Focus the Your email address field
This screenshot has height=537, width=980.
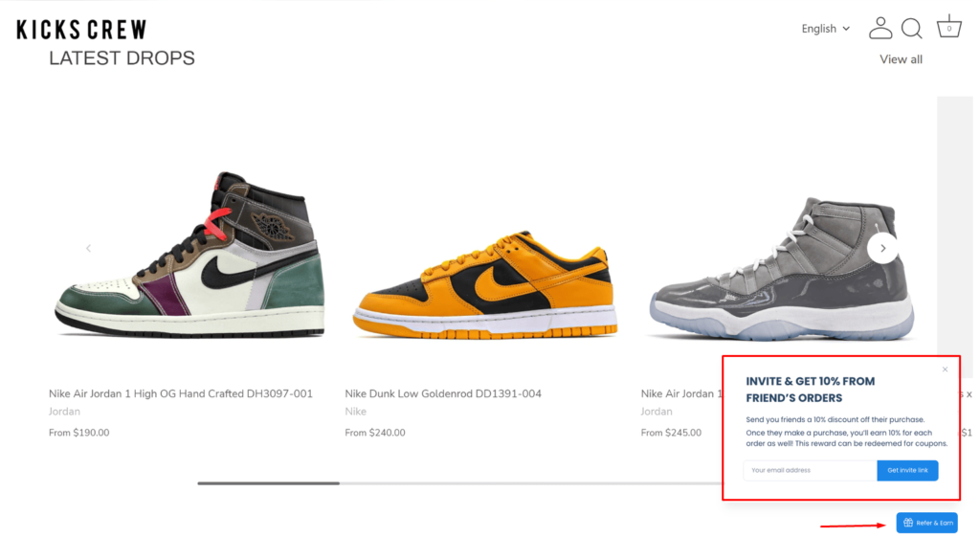click(x=810, y=470)
